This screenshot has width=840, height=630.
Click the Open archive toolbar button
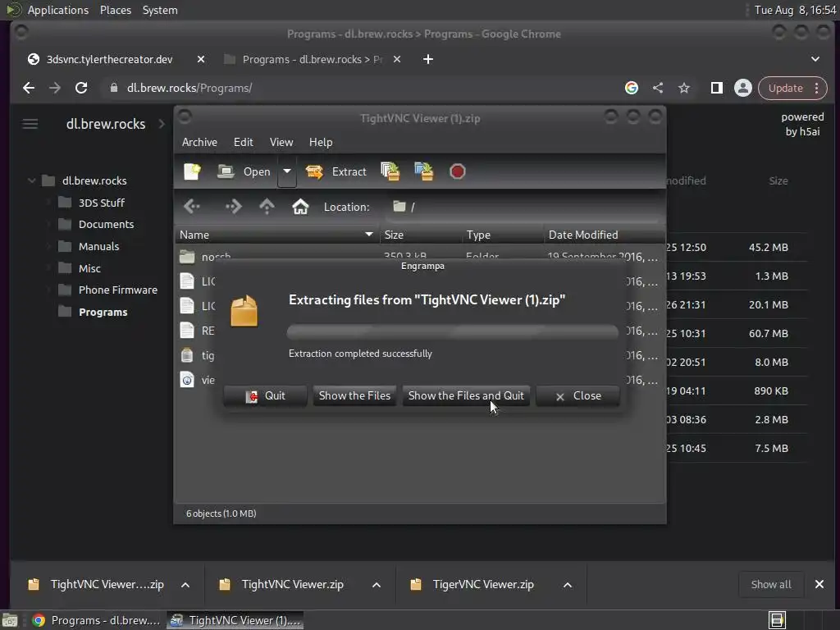pyautogui.click(x=244, y=171)
